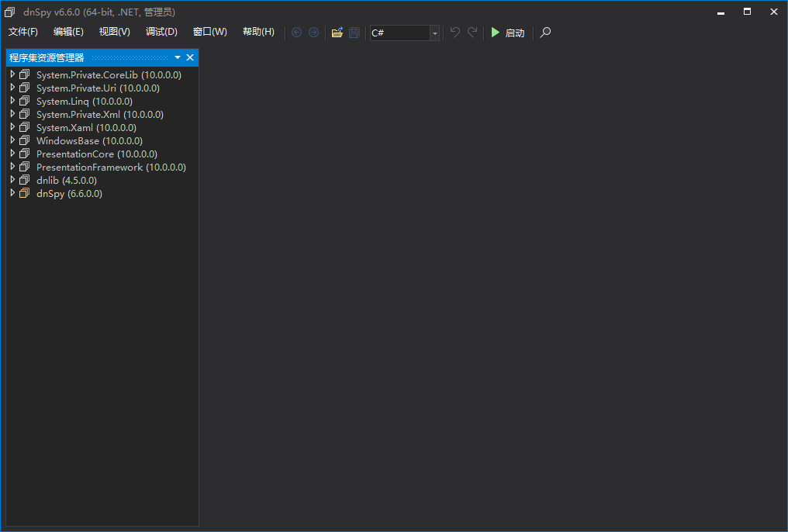Click the System.Xaml assembly icon
This screenshot has height=532, width=788.
coord(24,127)
